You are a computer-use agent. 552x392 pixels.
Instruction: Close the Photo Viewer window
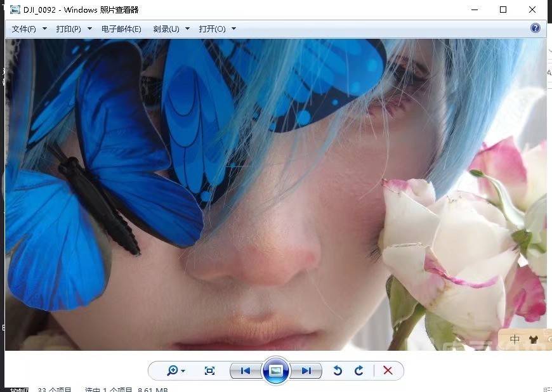coord(532,10)
